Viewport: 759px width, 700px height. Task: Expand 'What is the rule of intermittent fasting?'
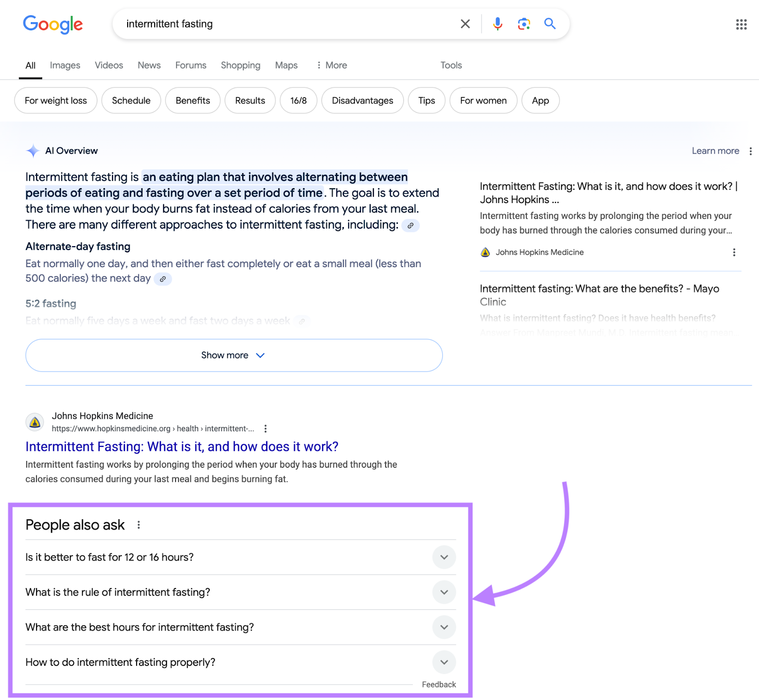(444, 592)
